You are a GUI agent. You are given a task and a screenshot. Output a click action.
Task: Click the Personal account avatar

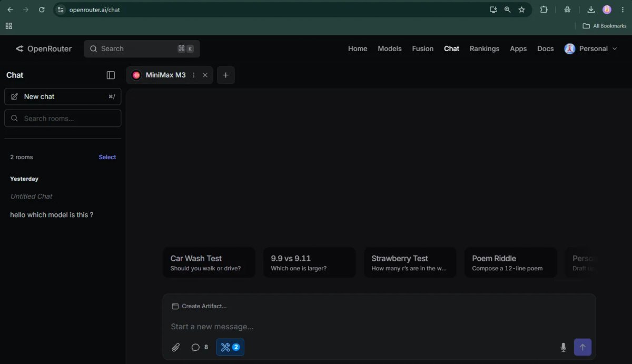[569, 48]
